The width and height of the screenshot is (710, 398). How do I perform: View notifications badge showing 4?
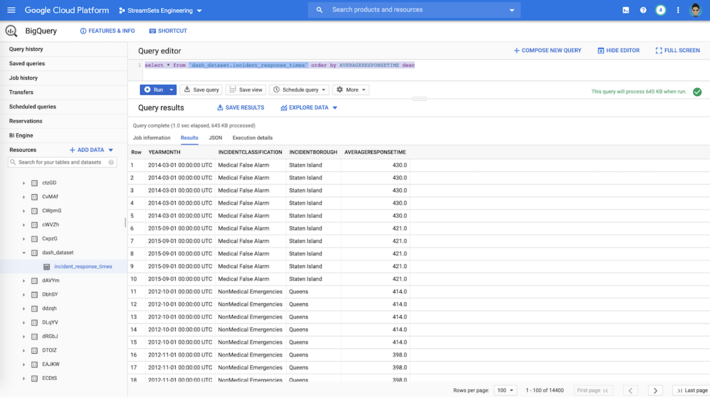(661, 10)
